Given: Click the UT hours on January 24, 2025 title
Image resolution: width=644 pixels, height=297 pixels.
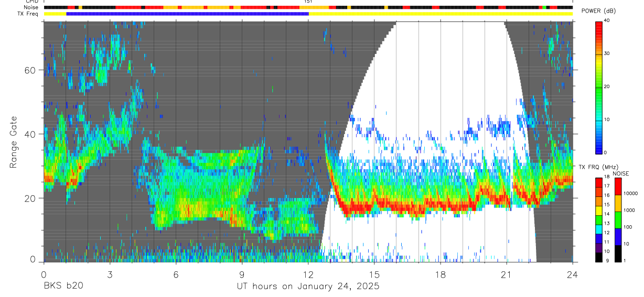Looking at the screenshot, I should [x=307, y=286].
